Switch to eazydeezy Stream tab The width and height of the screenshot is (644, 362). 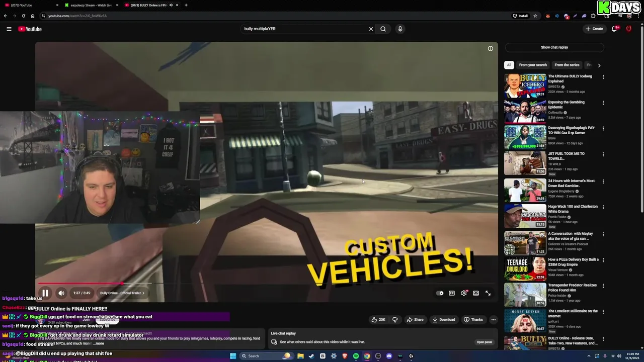click(x=91, y=5)
